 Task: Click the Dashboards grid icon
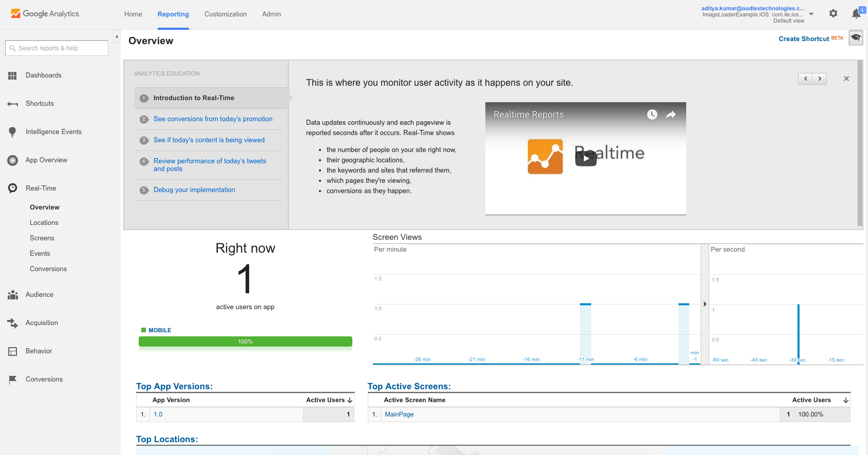pyautogui.click(x=12, y=75)
